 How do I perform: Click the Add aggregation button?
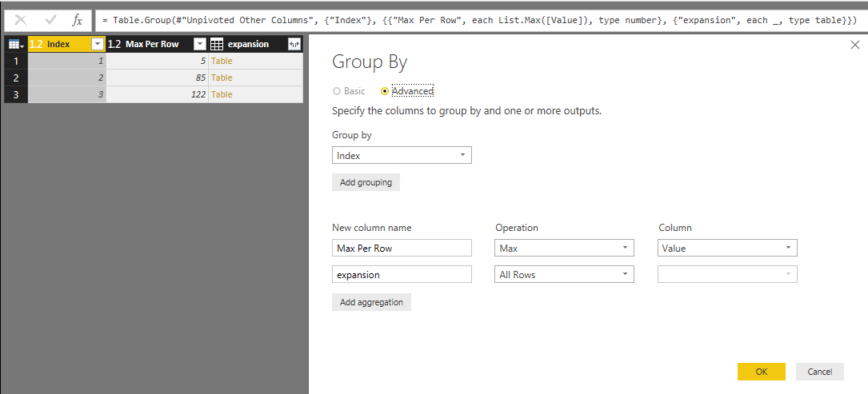pyautogui.click(x=371, y=302)
